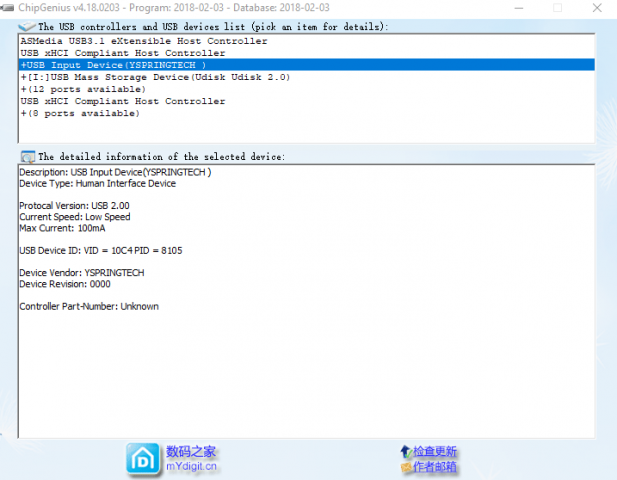
Task: Click the detailed information heading text
Action: pyautogui.click(x=161, y=157)
